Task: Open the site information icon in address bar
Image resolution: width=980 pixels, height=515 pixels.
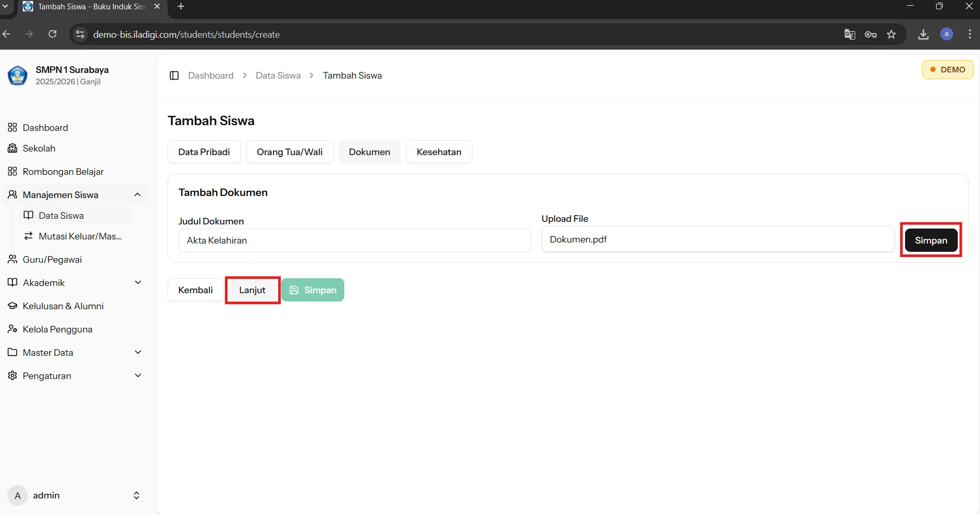Action: (80, 34)
